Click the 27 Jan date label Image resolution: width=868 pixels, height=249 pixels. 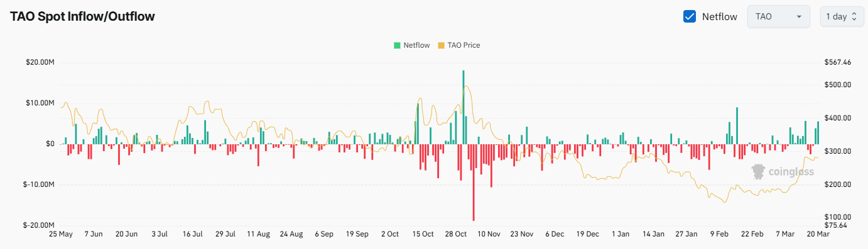pyautogui.click(x=686, y=234)
